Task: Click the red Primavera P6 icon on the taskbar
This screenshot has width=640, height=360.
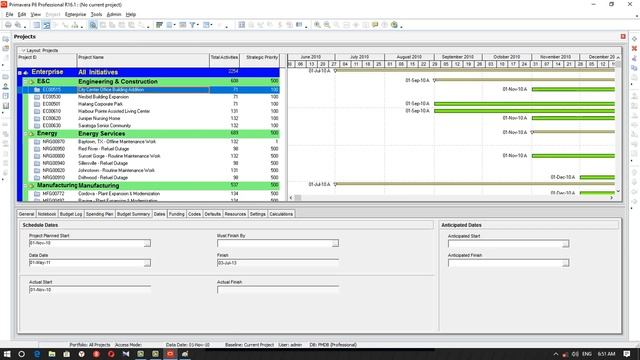Action: [x=170, y=354]
